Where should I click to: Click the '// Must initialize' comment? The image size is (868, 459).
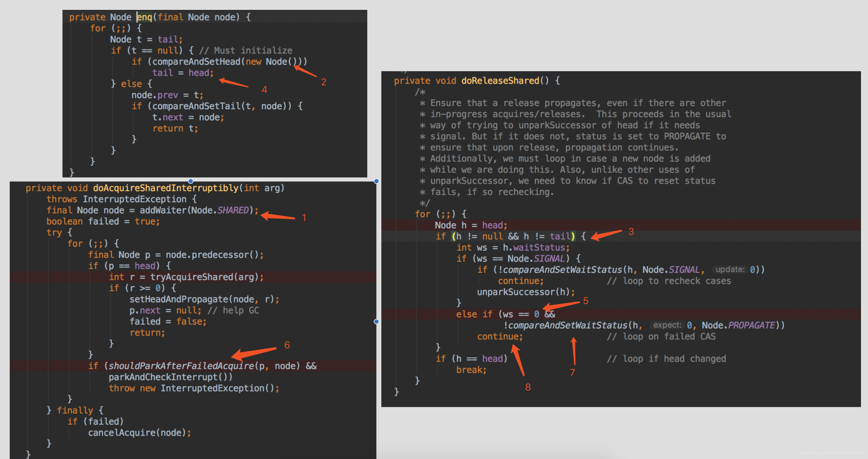(246, 50)
